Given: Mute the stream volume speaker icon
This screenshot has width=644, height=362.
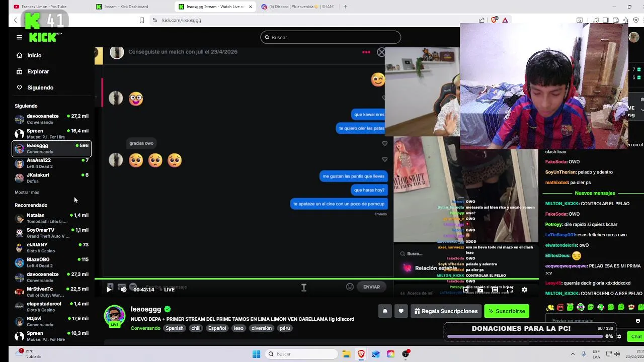Looking at the screenshot, I should (x=123, y=289).
